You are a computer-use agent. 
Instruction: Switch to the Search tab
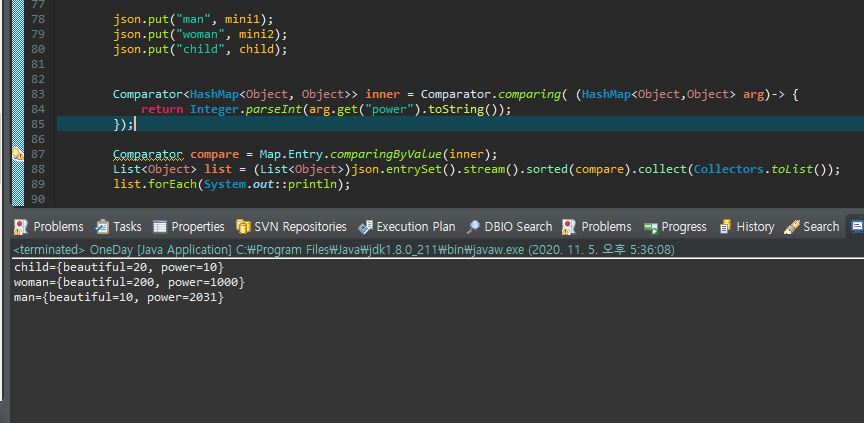811,226
